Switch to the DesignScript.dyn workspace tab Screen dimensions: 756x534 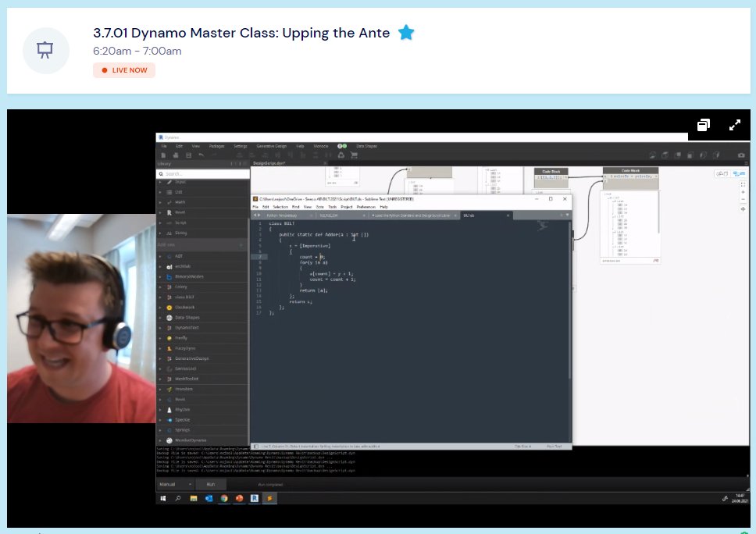tap(269, 163)
